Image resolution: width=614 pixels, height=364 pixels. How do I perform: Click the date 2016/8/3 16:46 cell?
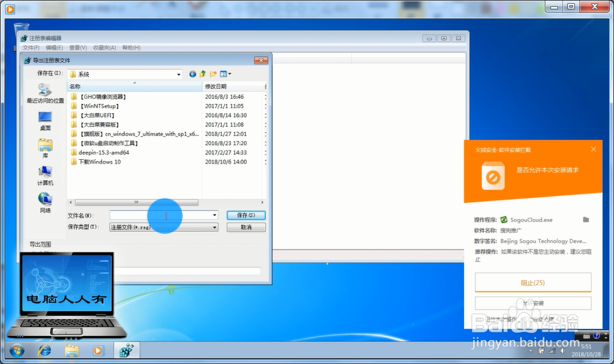(224, 97)
